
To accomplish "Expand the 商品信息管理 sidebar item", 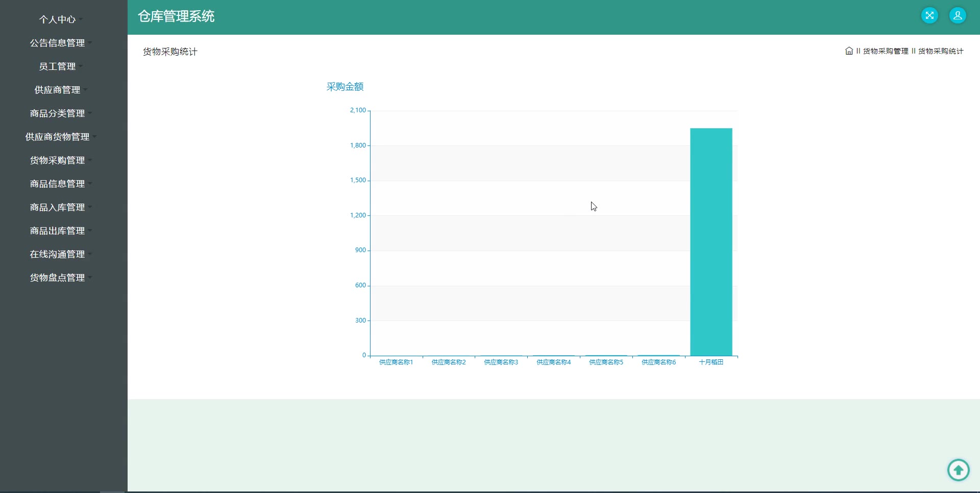I will (x=57, y=184).
